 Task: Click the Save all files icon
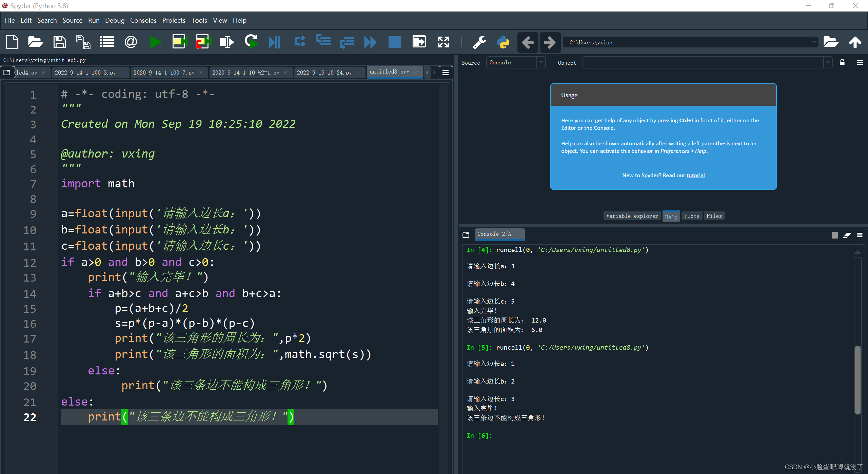83,42
